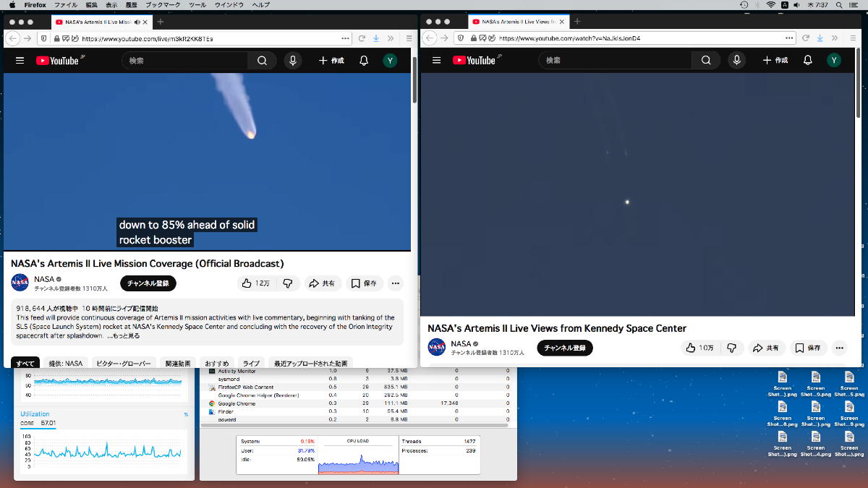Open Wi-Fi status in macOS menu bar

pyautogui.click(x=770, y=5)
